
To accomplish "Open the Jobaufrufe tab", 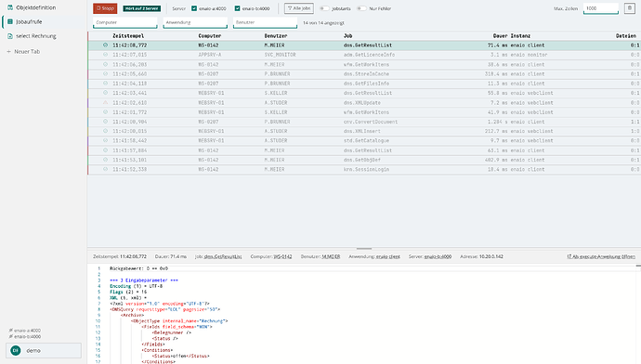I will coord(43,21).
